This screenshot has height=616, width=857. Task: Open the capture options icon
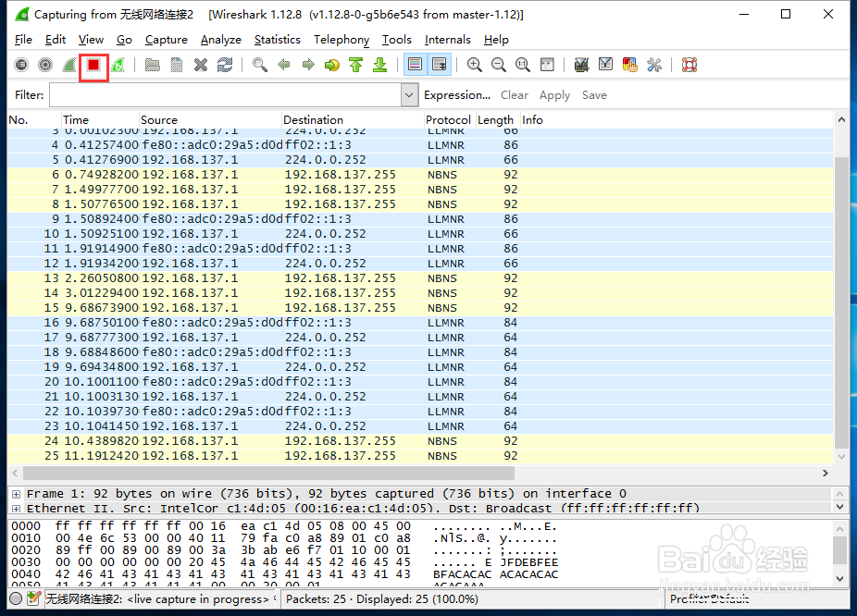point(45,65)
